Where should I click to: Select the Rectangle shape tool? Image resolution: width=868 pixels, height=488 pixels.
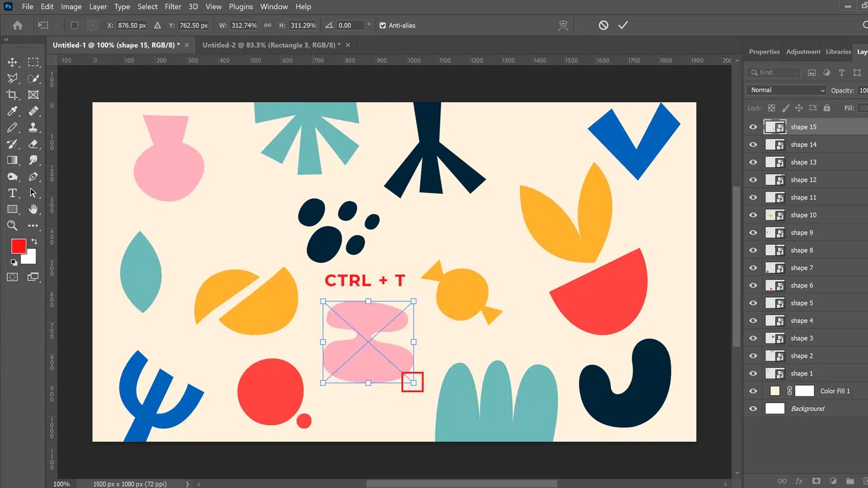(12, 209)
